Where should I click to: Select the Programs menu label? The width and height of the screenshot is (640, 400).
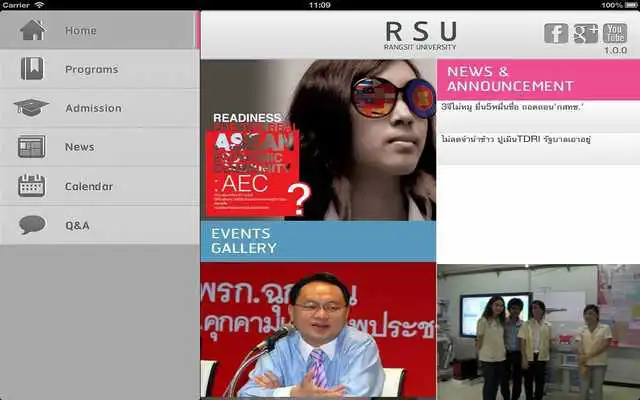point(92,69)
